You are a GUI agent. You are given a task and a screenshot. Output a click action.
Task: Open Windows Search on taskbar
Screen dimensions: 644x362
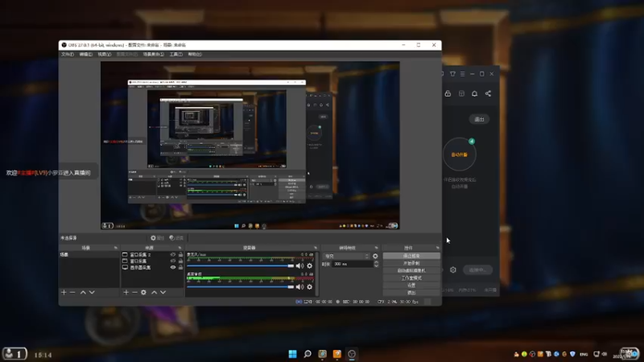point(308,354)
